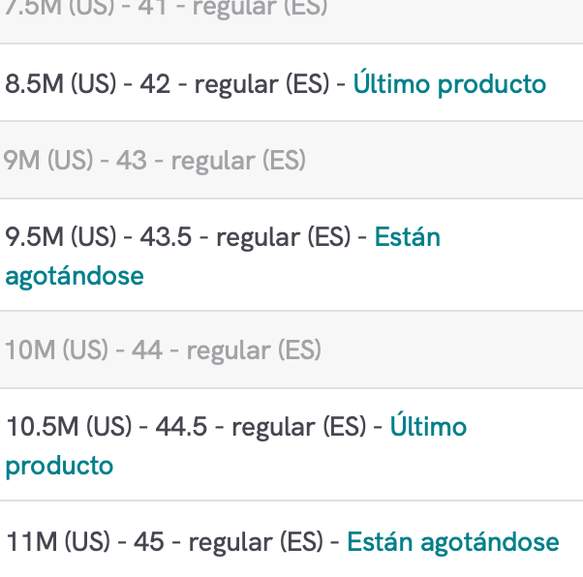Click the word 'agotándose' under 9.5M
This screenshot has width=583, height=577.
point(74,276)
